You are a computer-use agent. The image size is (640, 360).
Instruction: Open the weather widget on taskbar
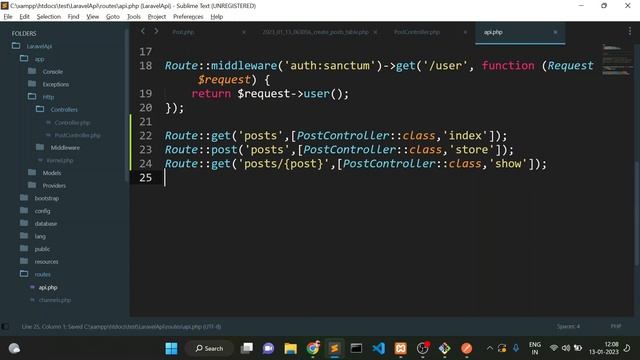pyautogui.click(x=14, y=348)
